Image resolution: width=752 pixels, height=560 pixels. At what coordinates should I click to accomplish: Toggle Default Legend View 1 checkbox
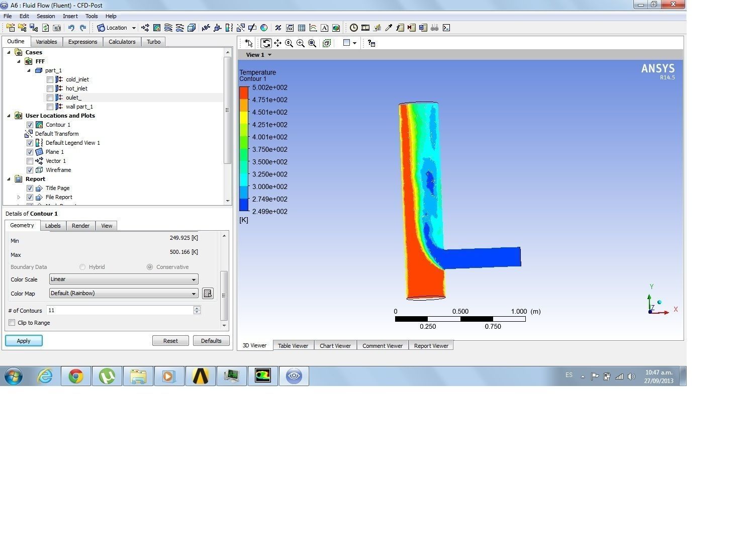[x=30, y=143]
